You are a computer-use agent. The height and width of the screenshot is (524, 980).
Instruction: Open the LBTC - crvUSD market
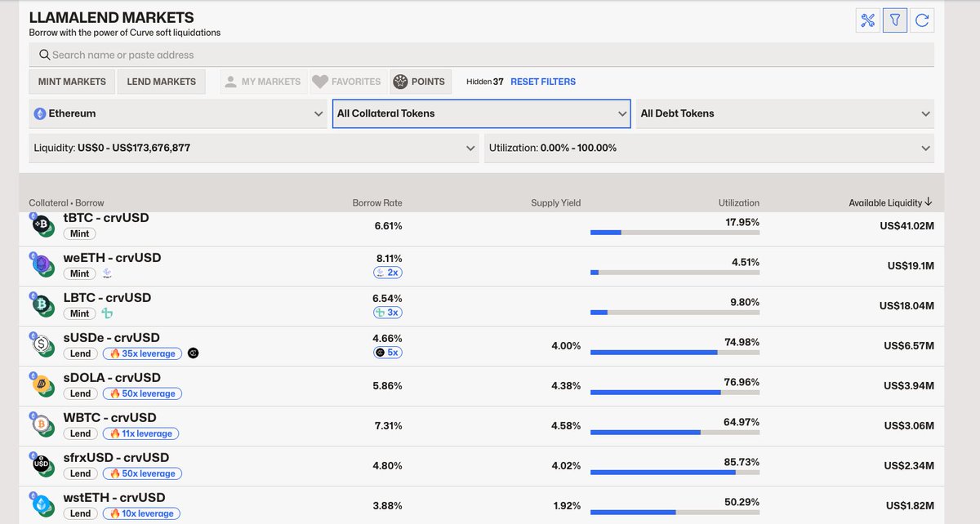pyautogui.click(x=482, y=305)
